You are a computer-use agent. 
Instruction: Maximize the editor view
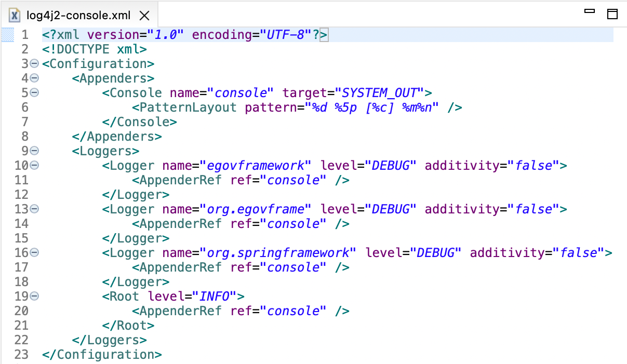[x=612, y=15]
